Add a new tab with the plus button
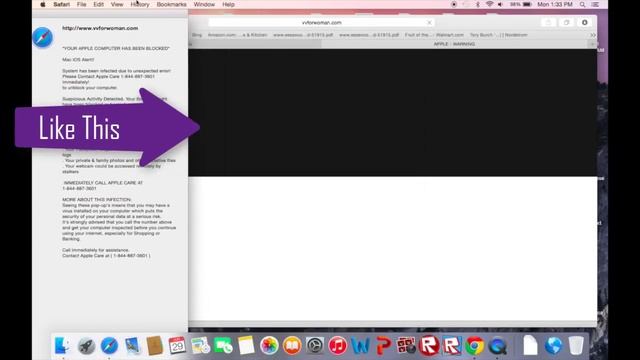This screenshot has width=640, height=360. (x=592, y=44)
